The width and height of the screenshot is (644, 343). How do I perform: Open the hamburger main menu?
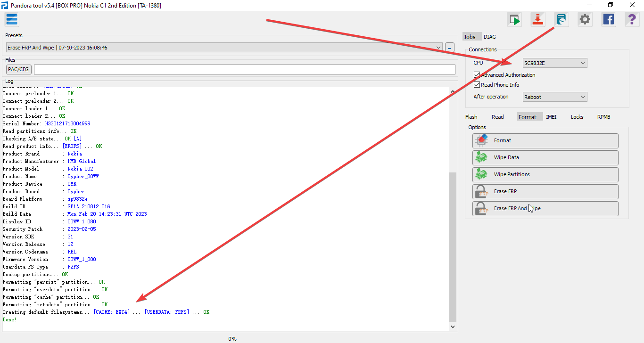point(11,19)
